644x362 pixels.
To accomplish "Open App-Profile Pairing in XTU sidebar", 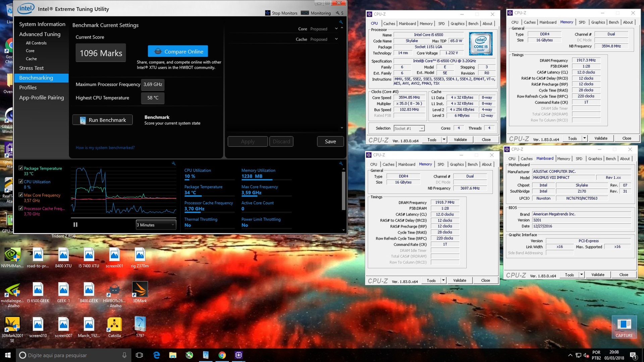I will (41, 98).
